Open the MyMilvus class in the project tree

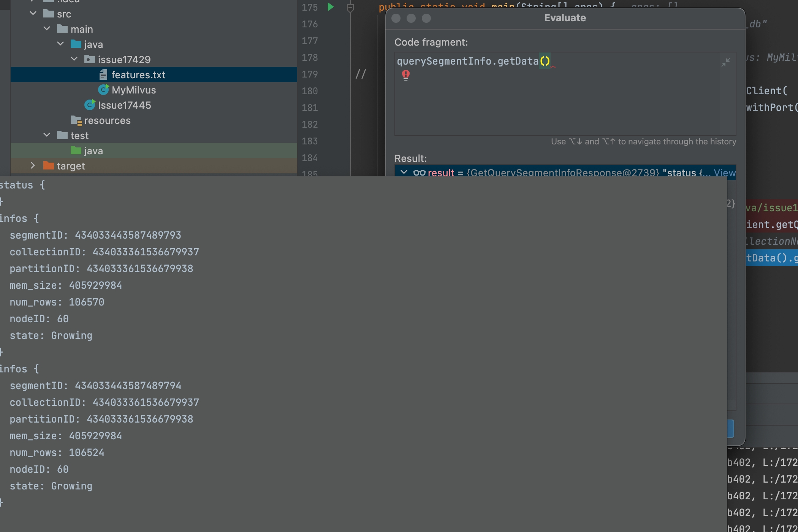click(134, 90)
